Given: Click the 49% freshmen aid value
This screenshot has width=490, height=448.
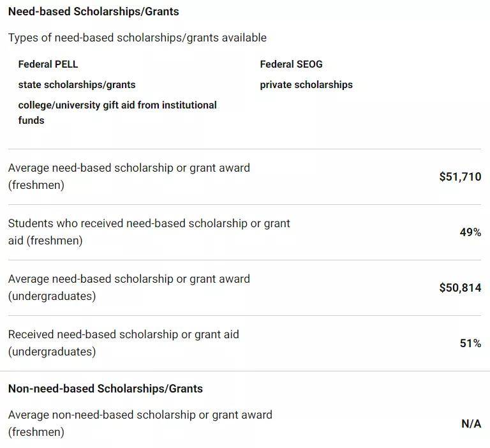Looking at the screenshot, I should pos(470,232).
